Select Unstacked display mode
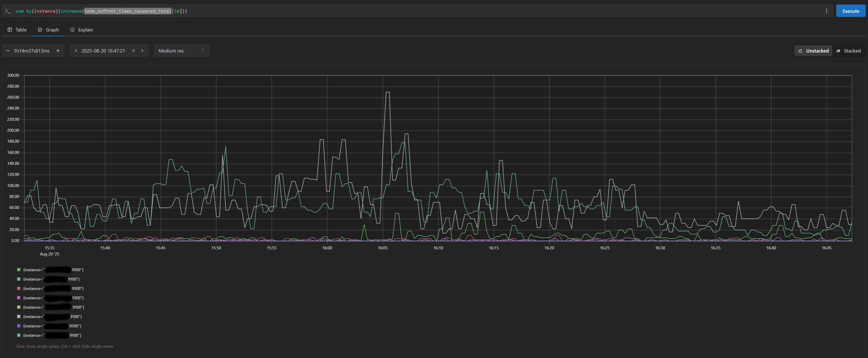 (813, 50)
